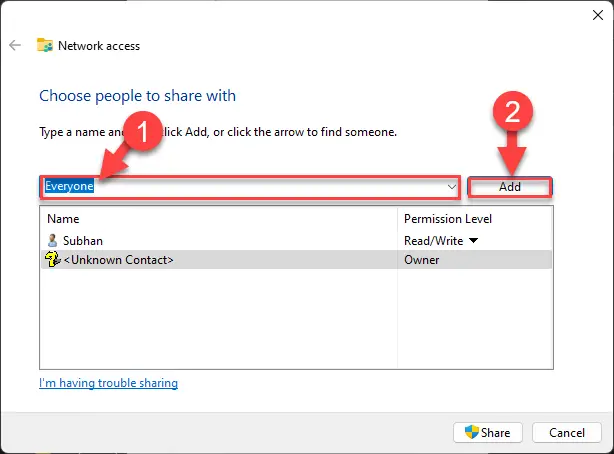Screen dimensions: 614x454
Task: Click the Owner permission cell
Action: click(x=421, y=260)
